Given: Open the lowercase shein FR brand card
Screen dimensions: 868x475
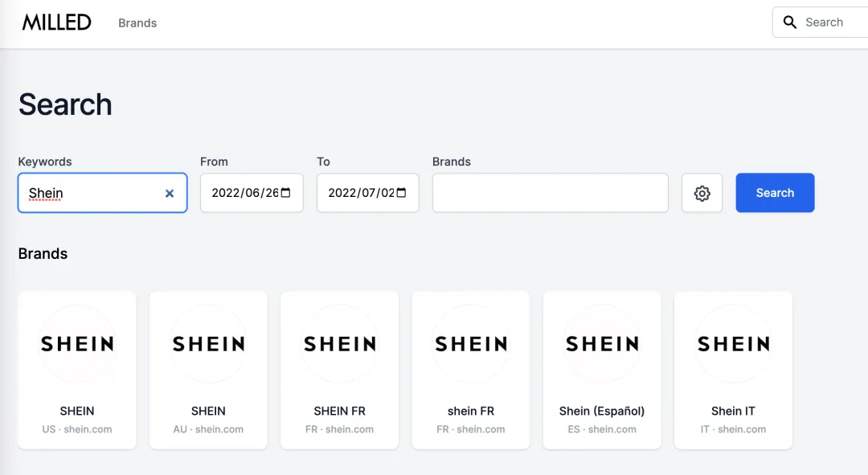Looking at the screenshot, I should tap(470, 370).
